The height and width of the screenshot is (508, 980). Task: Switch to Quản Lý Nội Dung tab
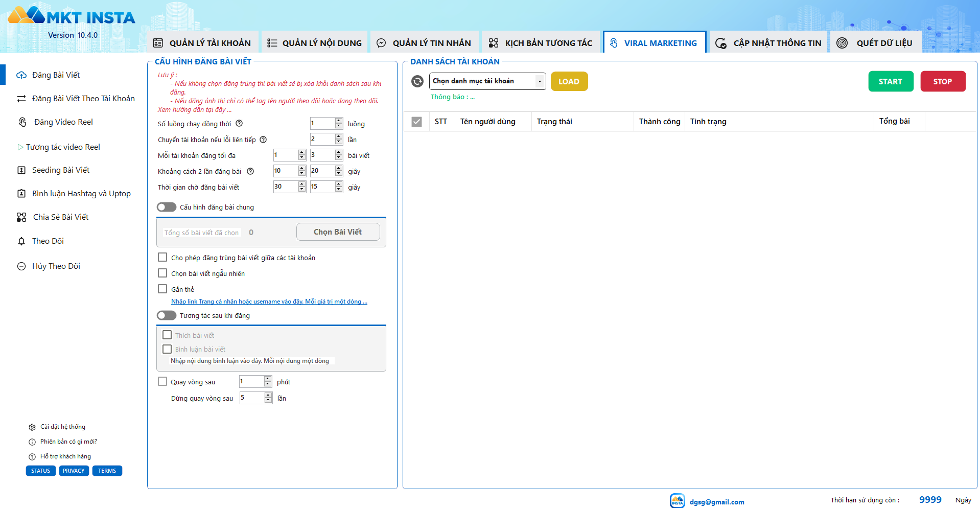pyautogui.click(x=315, y=43)
